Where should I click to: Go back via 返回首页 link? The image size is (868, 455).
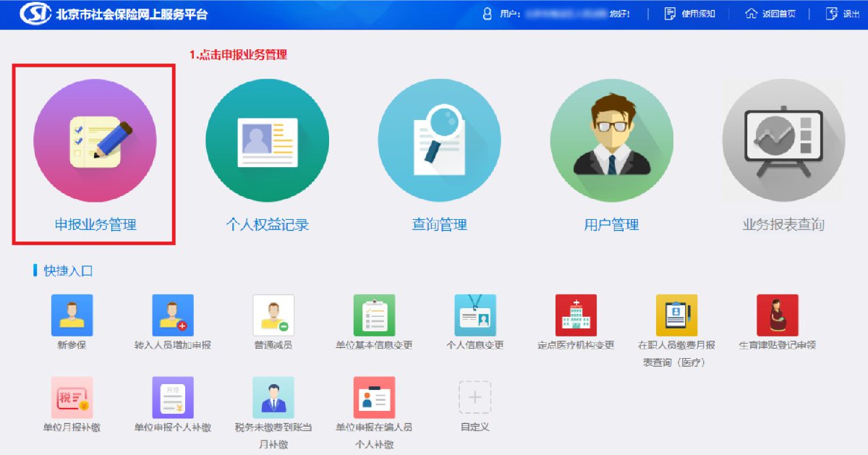tap(779, 14)
